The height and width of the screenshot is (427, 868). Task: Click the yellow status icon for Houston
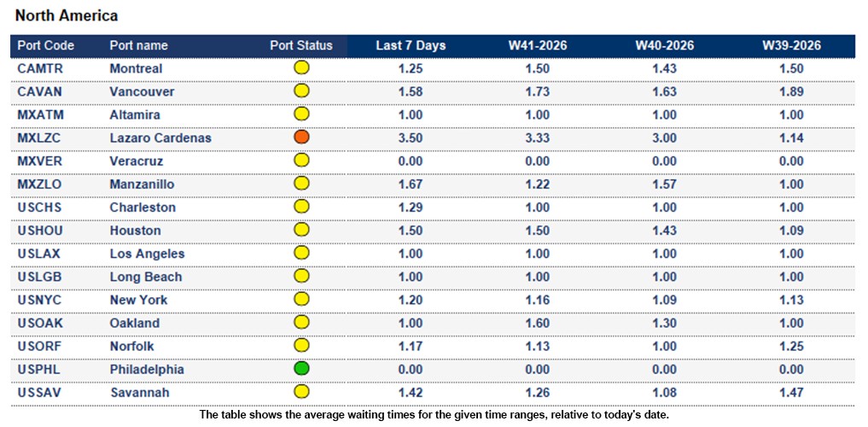click(301, 230)
